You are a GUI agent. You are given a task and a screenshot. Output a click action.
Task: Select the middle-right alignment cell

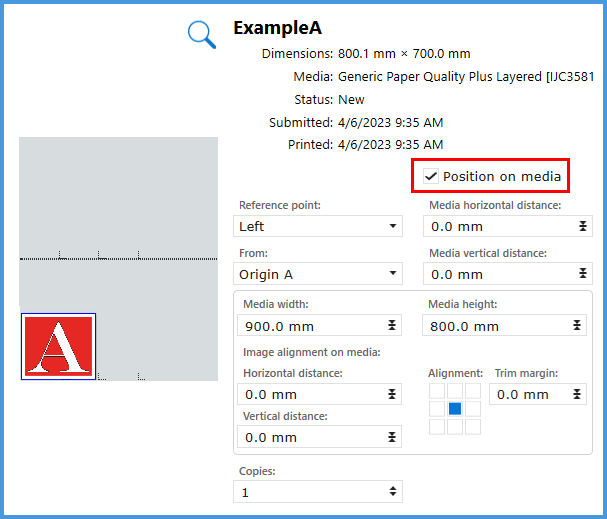point(473,409)
